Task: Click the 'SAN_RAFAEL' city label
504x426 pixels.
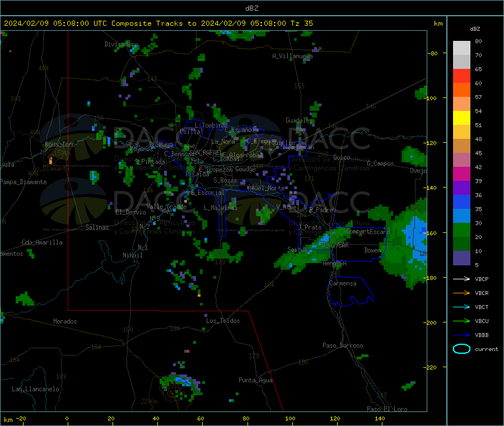Action: (x=206, y=152)
